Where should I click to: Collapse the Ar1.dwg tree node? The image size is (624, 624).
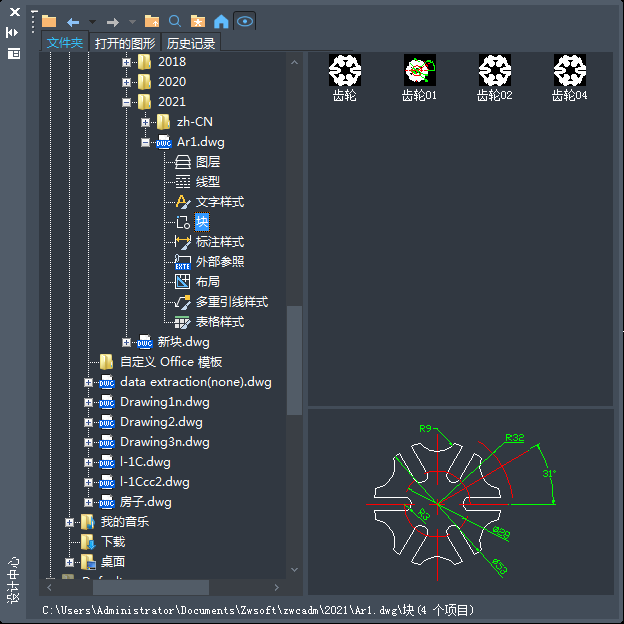[x=146, y=142]
